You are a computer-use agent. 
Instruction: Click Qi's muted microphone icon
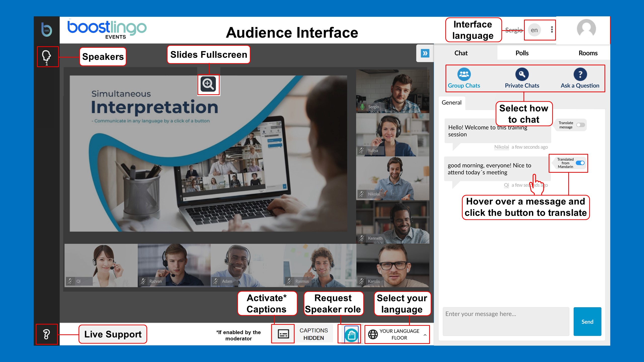(70, 281)
